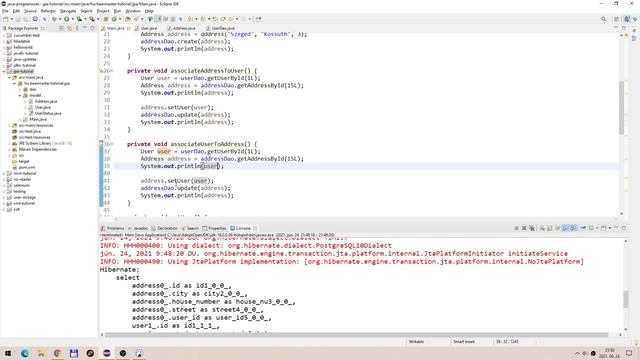
Task: Open Chrome from the taskbar
Action: [57, 353]
